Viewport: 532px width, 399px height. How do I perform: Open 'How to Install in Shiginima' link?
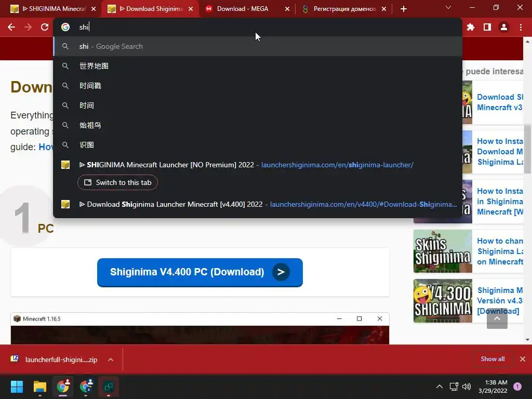[x=500, y=202]
